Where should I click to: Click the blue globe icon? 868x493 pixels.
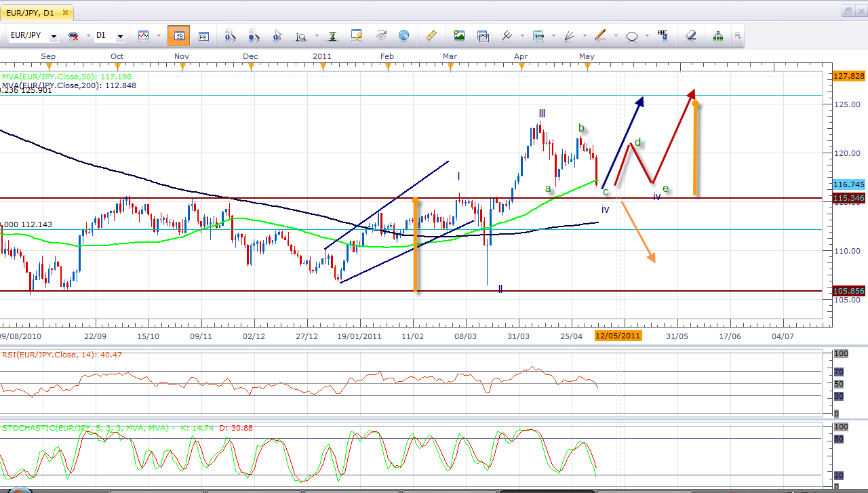pyautogui.click(x=403, y=35)
